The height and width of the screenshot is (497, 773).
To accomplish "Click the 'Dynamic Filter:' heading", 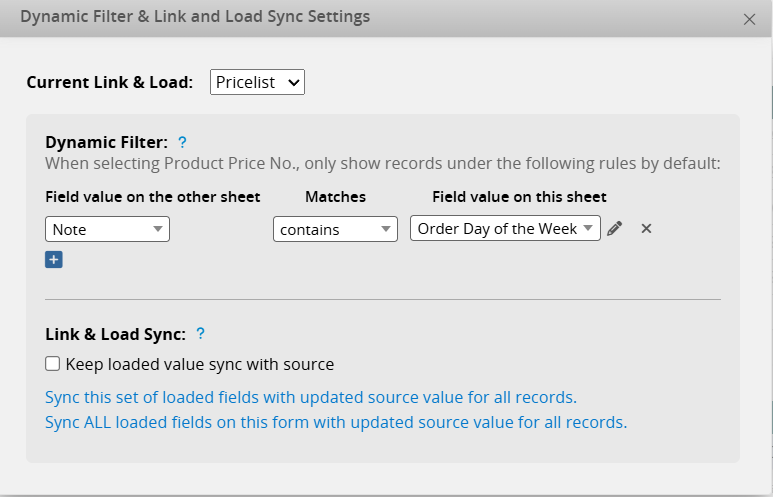I will pos(106,143).
